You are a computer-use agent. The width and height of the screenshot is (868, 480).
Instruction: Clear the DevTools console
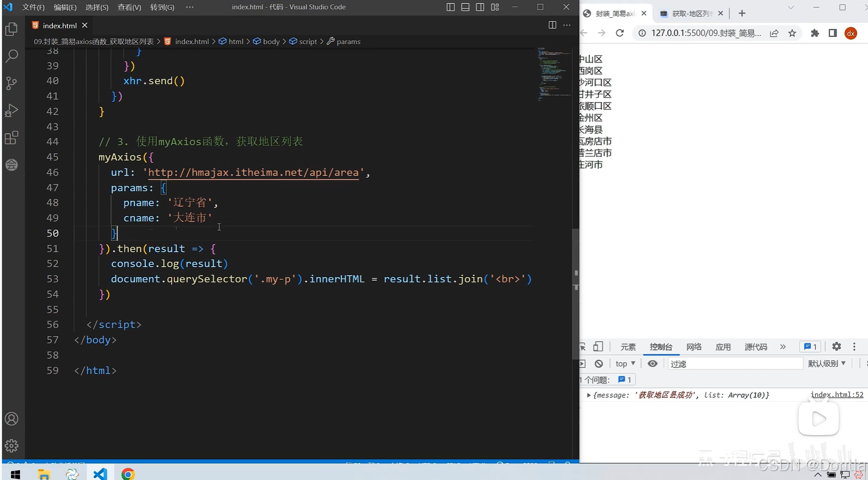[x=599, y=364]
